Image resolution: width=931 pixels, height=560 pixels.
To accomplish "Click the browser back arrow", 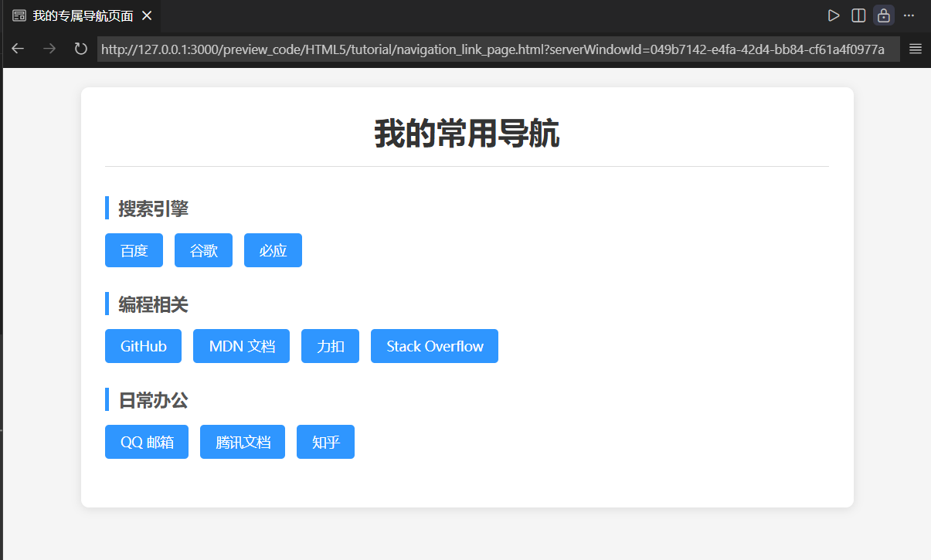I will pos(18,49).
